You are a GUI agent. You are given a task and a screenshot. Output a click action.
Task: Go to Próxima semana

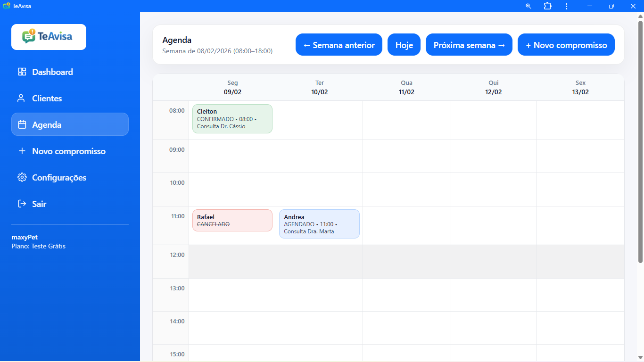[469, 45]
